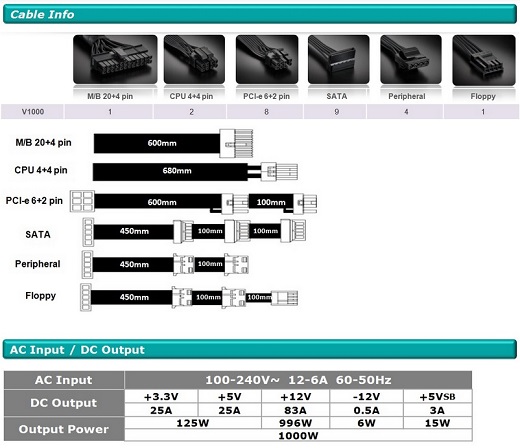This screenshot has width=520, height=448.
Task: Click the Floppy 450mm cable segment
Action: pyautogui.click(x=132, y=297)
